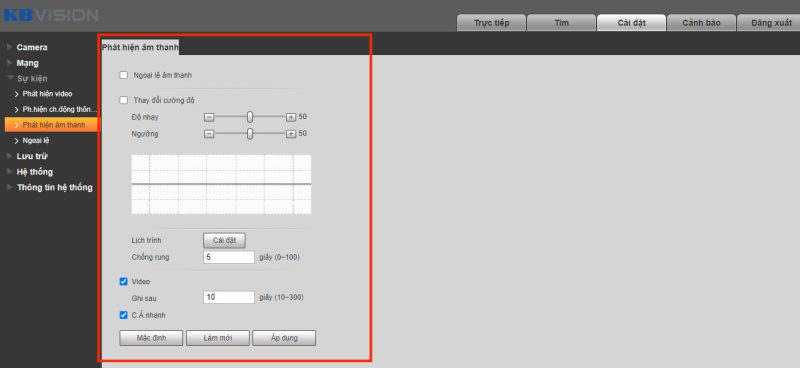The image size is (800, 368).
Task: Switch to the Trực tiếp tab
Action: coord(491,23)
